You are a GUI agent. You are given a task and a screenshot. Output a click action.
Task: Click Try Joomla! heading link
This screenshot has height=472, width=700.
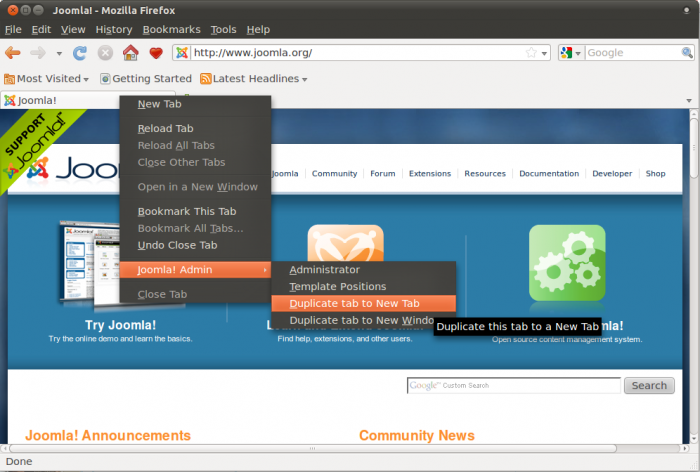[121, 325]
